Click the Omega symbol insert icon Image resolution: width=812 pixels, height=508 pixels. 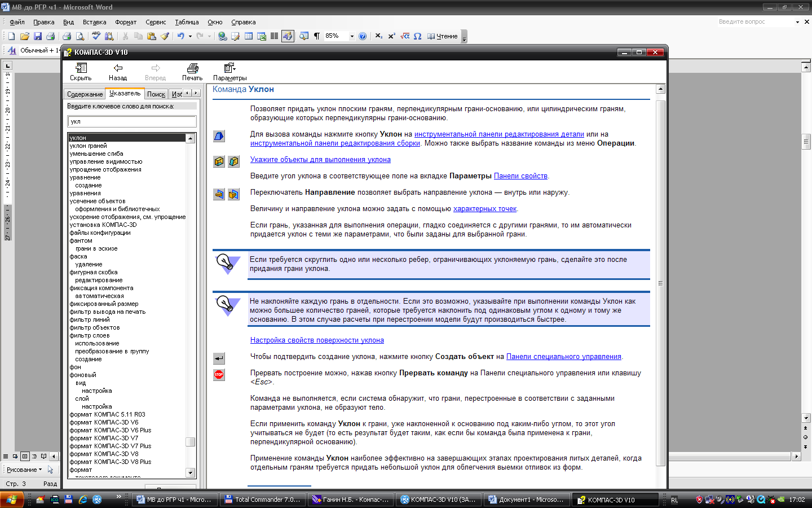(x=418, y=36)
